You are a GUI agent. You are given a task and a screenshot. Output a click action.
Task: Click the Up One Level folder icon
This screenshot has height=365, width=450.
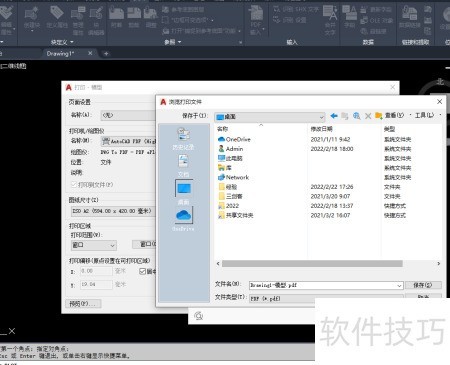pos(345,116)
